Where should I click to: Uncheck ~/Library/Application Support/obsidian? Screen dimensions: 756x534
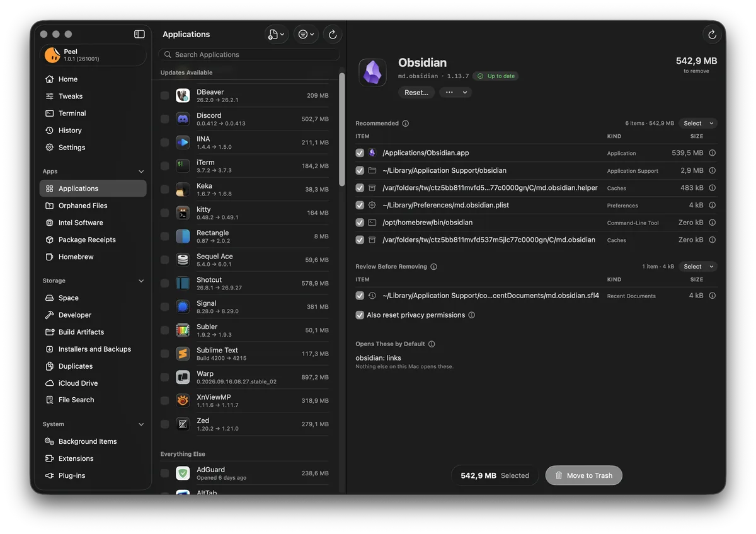(360, 170)
